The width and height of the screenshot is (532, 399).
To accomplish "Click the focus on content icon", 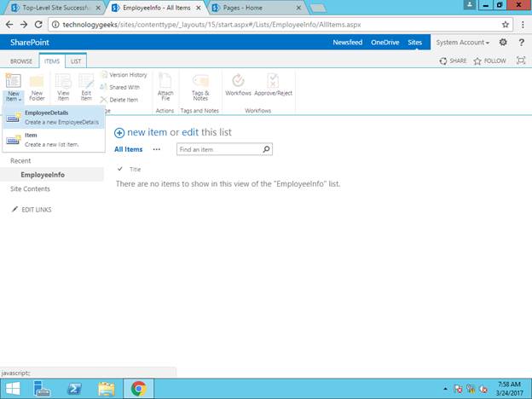I will pos(521,61).
